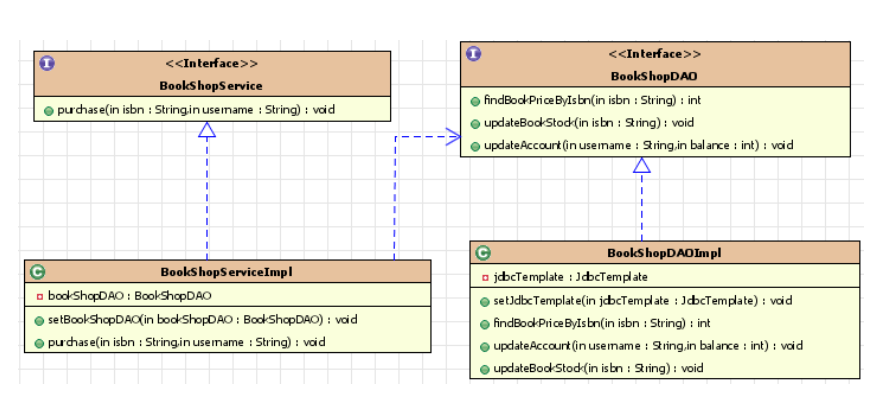Select updateBookStock method text in BookShopDAOImpl
Image resolution: width=895 pixels, height=396 pixels.
click(x=598, y=369)
